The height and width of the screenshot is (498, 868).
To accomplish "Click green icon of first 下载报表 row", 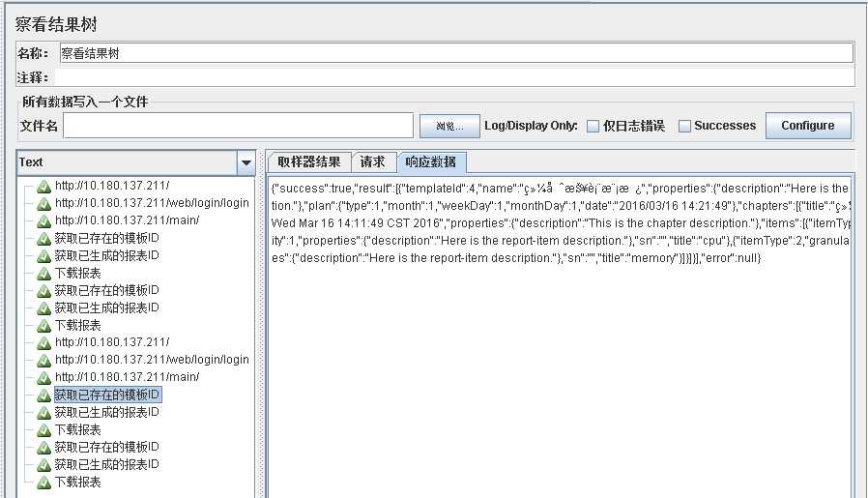I will [x=43, y=275].
